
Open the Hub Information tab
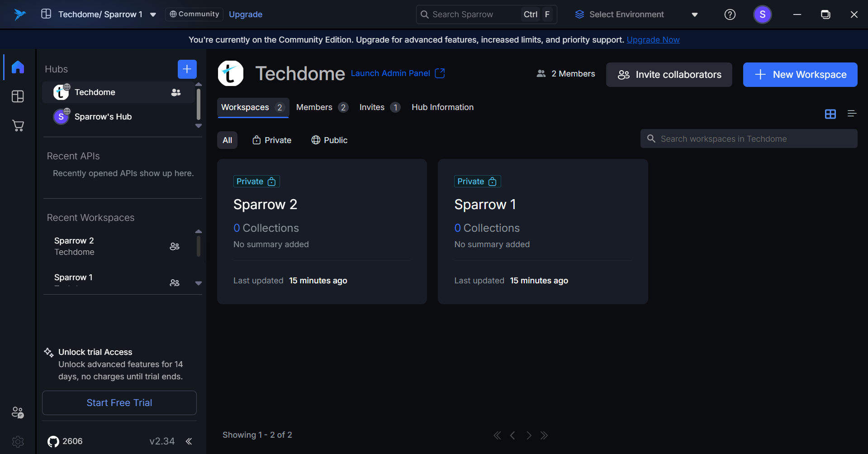pos(442,107)
